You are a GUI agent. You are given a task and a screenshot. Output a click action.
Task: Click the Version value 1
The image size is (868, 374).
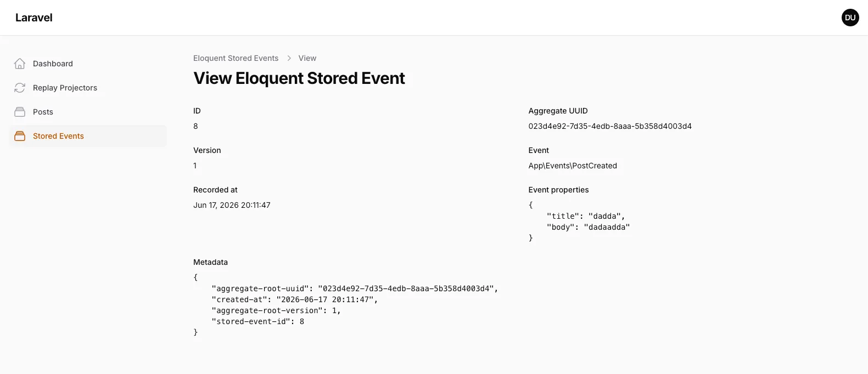(x=195, y=166)
